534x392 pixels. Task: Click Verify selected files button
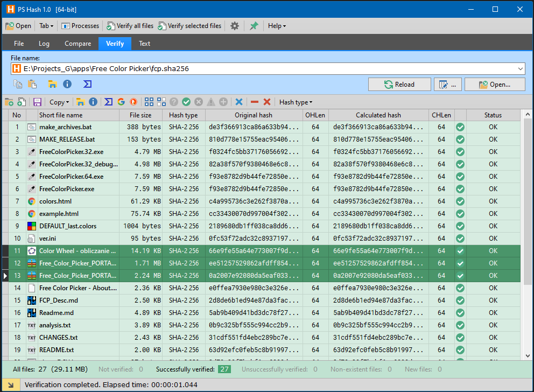click(189, 26)
